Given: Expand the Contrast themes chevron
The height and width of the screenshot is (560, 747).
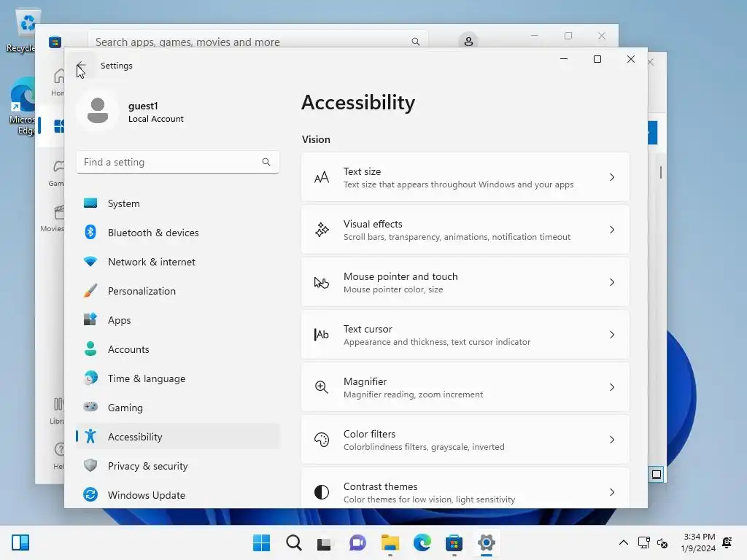Looking at the screenshot, I should [612, 492].
